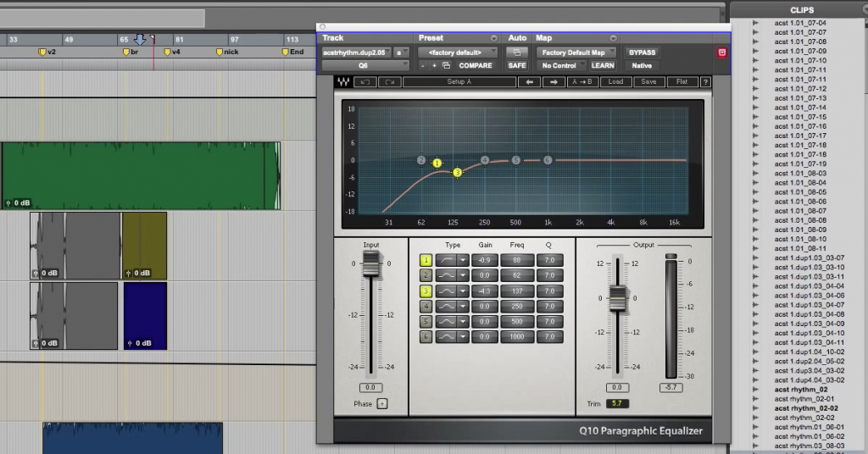This screenshot has height=454, width=868.
Task: Click the Output gain fader handle
Action: pyautogui.click(x=618, y=299)
